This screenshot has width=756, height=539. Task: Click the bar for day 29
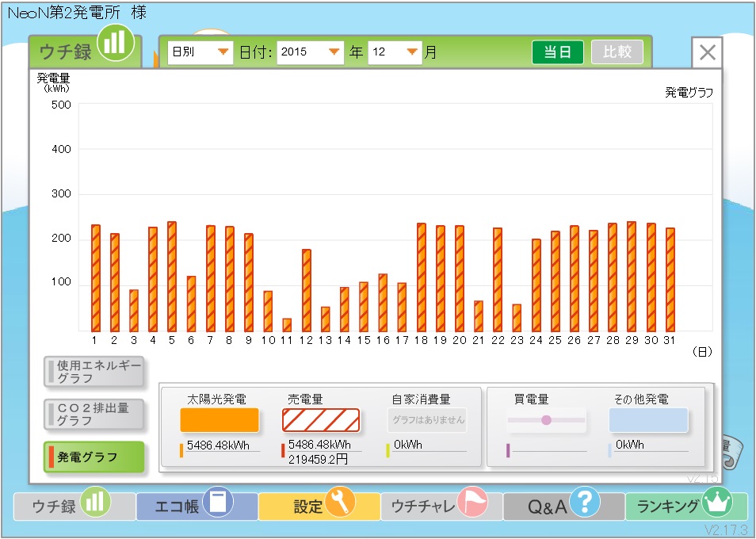pyautogui.click(x=632, y=277)
